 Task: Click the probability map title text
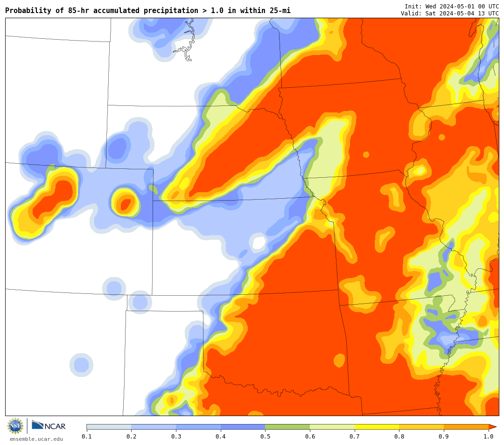(148, 11)
